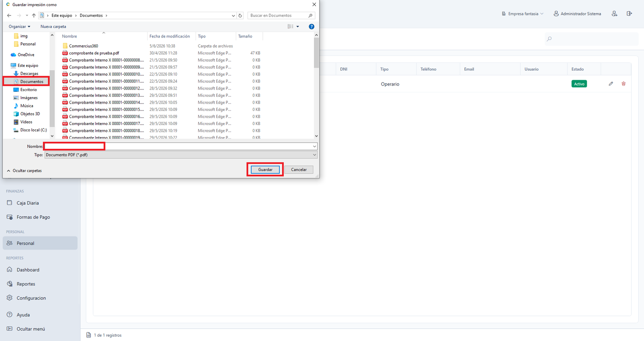Click the help question mark icon in dialog
The height and width of the screenshot is (341, 644).
point(311,27)
